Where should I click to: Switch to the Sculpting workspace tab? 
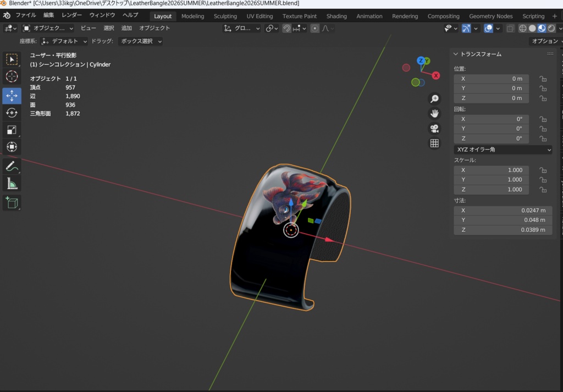click(x=225, y=16)
